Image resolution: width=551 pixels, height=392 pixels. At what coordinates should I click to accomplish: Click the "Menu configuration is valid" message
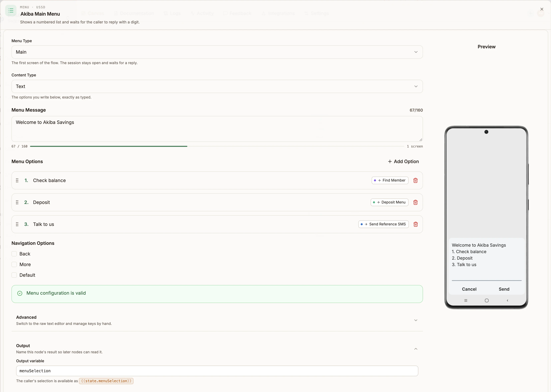56,293
